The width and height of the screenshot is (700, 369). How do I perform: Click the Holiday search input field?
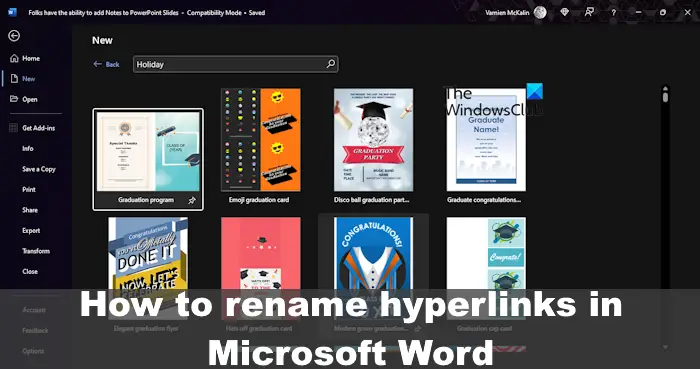click(235, 64)
